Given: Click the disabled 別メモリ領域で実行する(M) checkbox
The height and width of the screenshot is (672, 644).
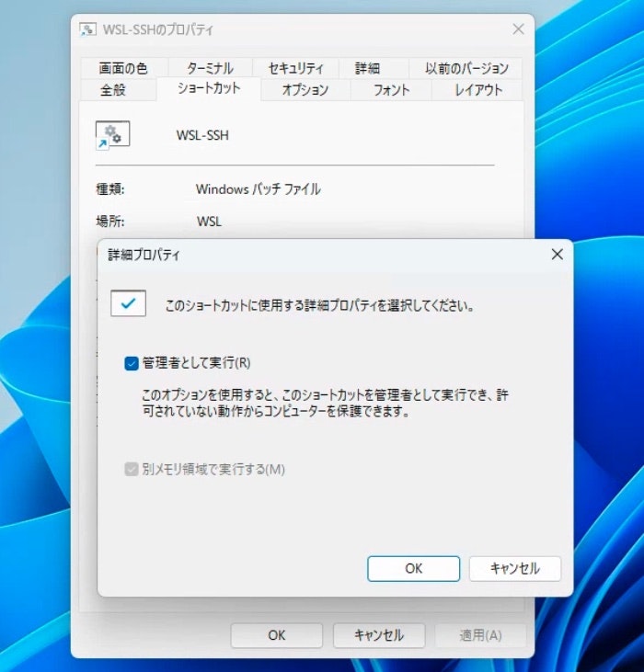Looking at the screenshot, I should [x=132, y=469].
